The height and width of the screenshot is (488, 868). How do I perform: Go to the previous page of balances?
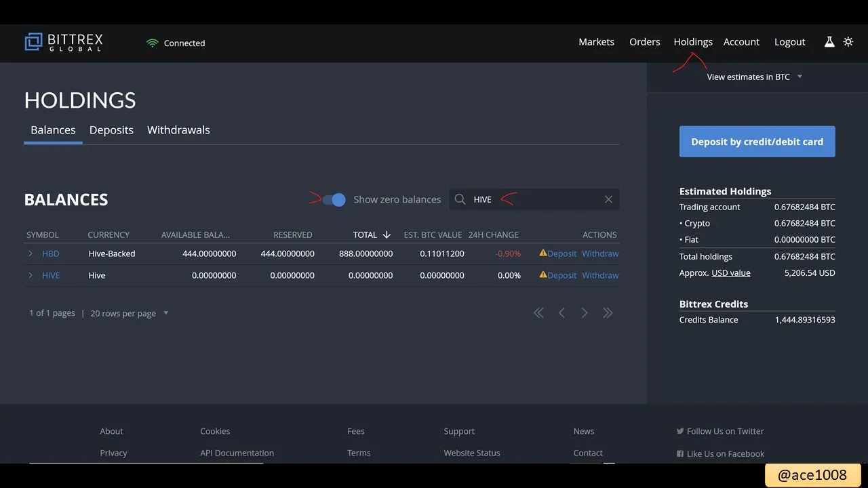click(x=561, y=312)
